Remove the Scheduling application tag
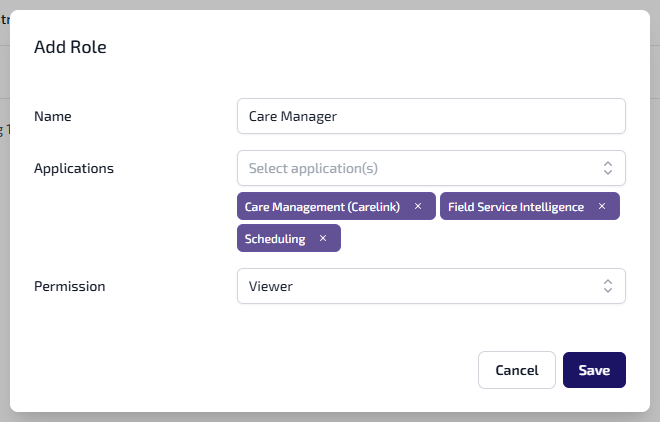 click(x=323, y=238)
